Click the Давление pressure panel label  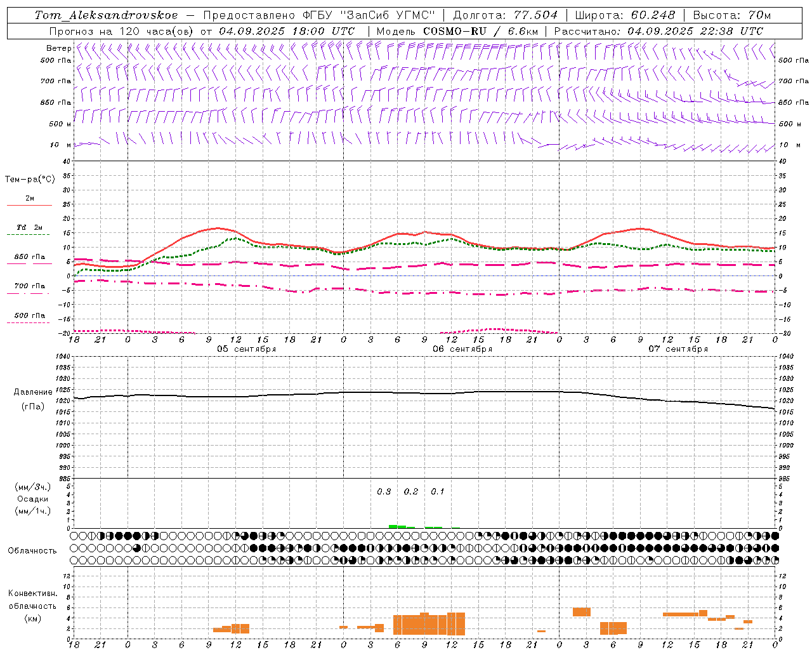click(x=33, y=392)
